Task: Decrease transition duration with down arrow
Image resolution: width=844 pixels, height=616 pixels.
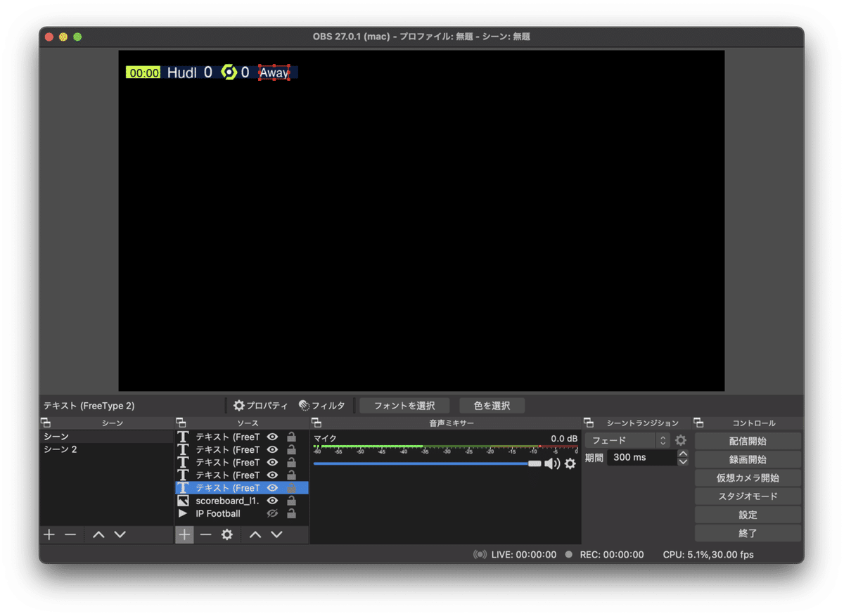Action: pyautogui.click(x=683, y=462)
